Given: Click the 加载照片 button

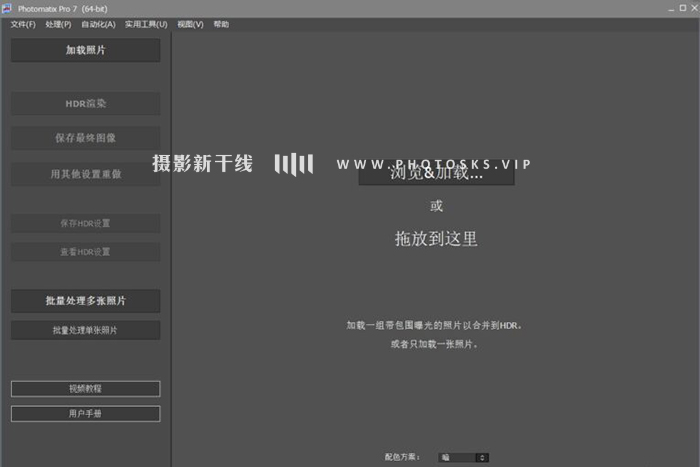Looking at the screenshot, I should (86, 50).
